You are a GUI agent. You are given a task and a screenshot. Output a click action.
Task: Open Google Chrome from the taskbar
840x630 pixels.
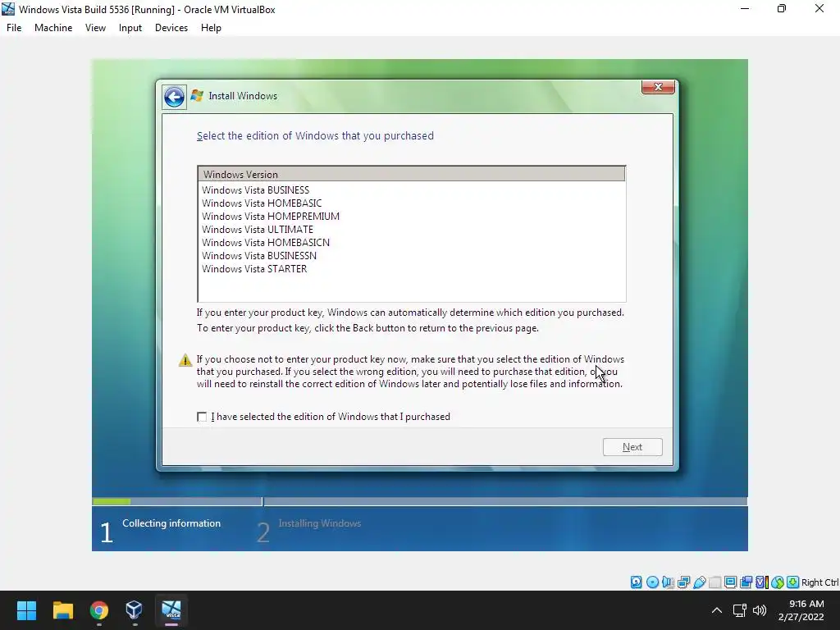point(99,610)
